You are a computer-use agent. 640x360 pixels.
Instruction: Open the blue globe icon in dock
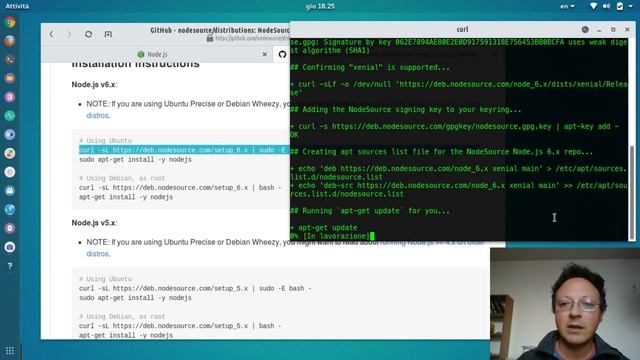click(x=10, y=209)
